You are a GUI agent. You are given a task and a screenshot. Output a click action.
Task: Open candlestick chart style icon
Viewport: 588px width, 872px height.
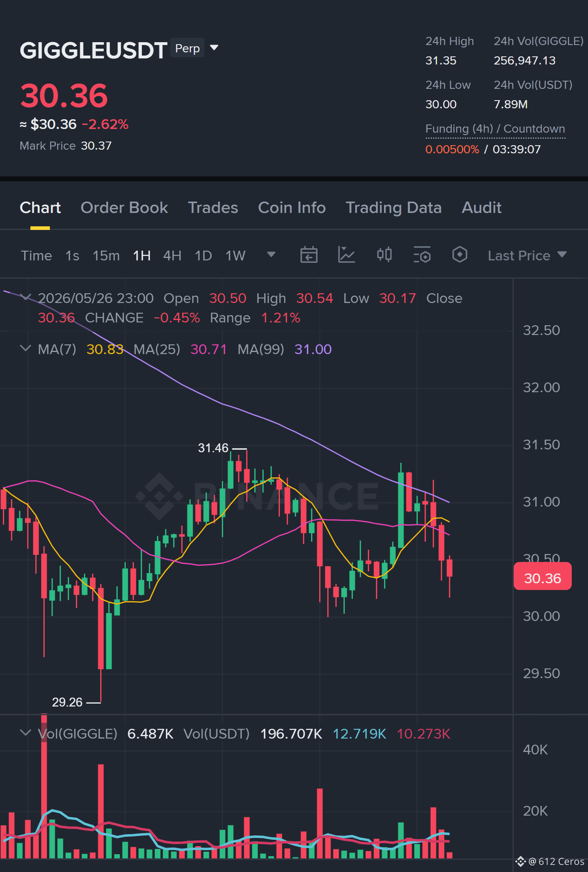[384, 255]
